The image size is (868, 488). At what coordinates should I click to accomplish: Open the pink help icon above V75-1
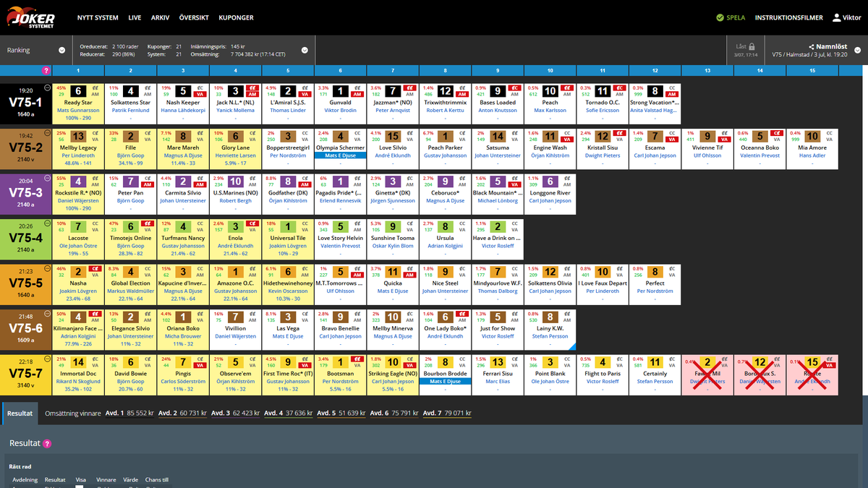pyautogui.click(x=46, y=71)
